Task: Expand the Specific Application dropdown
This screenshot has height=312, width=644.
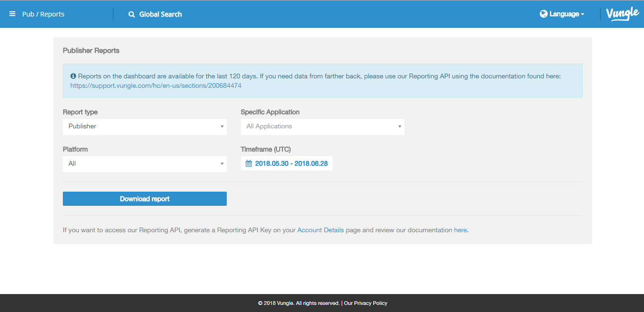Action: pos(322,126)
